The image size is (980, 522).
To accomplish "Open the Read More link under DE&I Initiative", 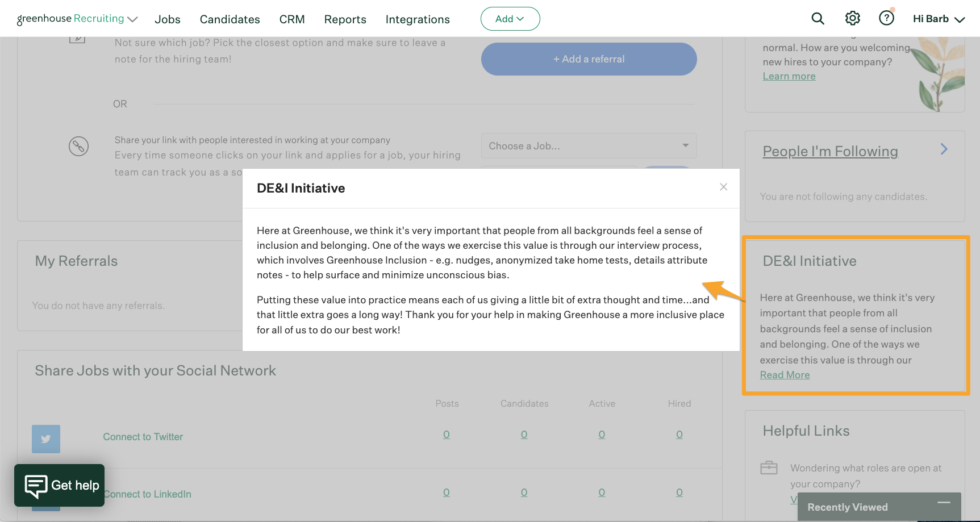I will tap(785, 374).
